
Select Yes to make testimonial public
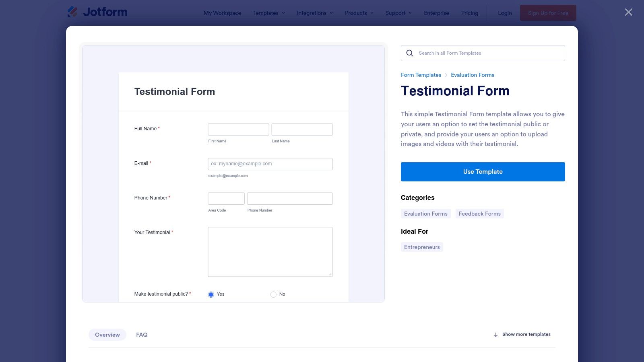click(x=211, y=294)
